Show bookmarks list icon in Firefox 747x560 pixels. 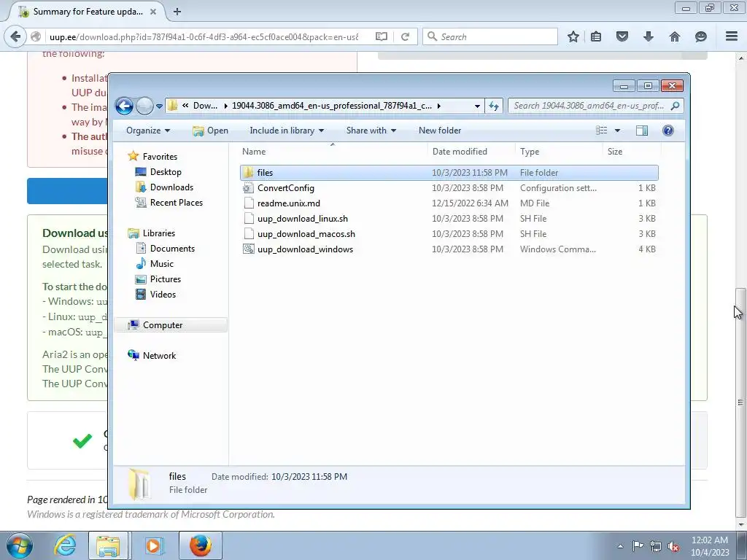596,36
